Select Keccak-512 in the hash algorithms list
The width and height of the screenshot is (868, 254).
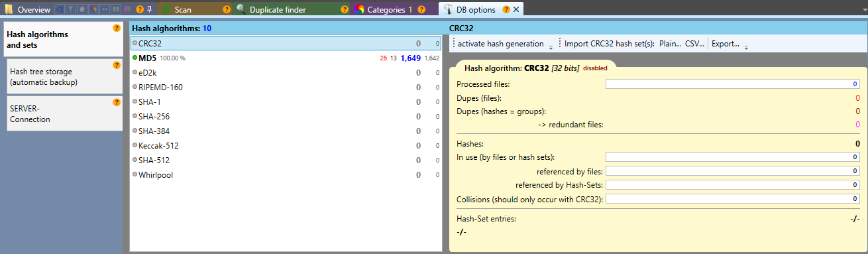286,146
